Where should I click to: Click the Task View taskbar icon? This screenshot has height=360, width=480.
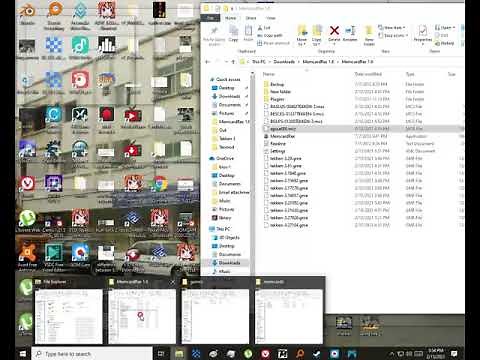coord(161,354)
